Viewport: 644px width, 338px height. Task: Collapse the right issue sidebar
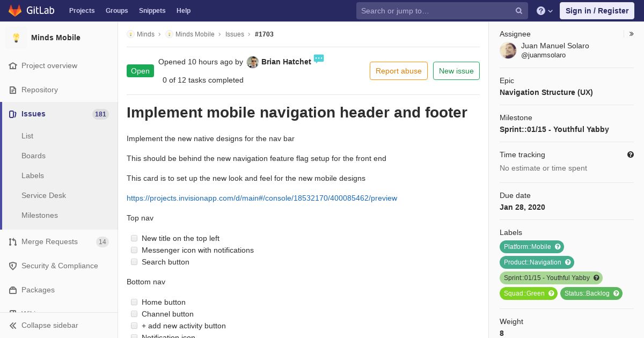(632, 34)
